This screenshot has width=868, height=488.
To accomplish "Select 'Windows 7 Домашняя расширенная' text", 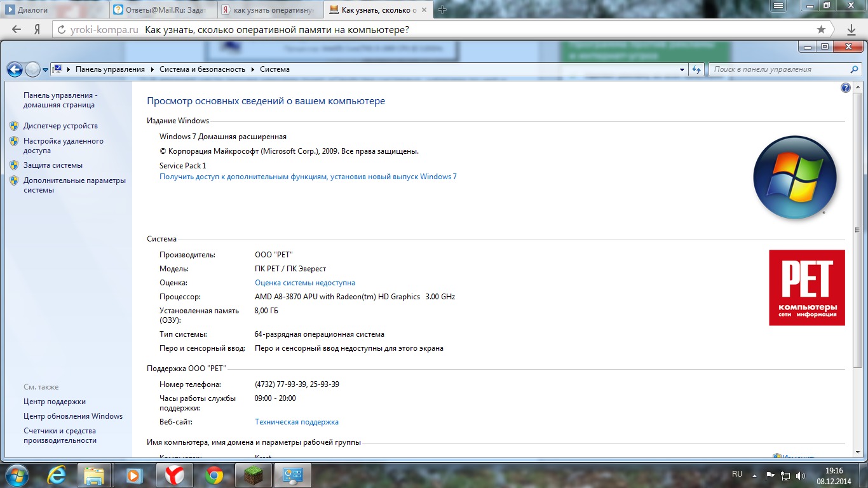I will click(223, 137).
